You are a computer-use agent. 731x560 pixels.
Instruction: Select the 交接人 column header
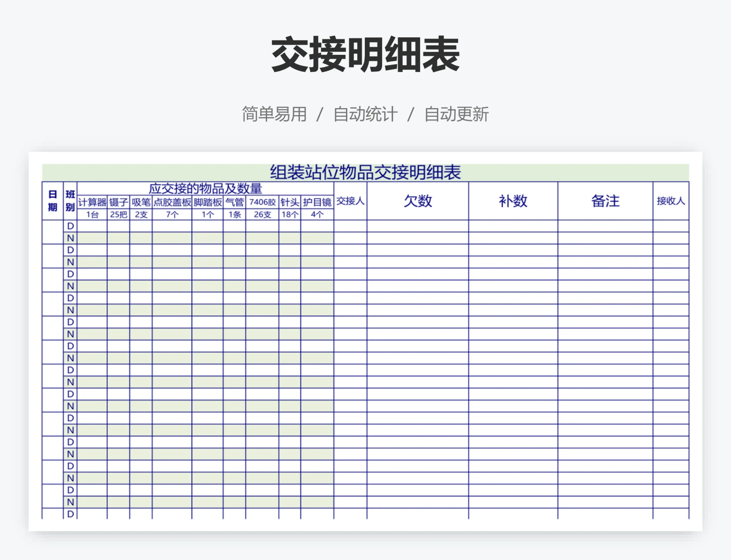coord(350,202)
